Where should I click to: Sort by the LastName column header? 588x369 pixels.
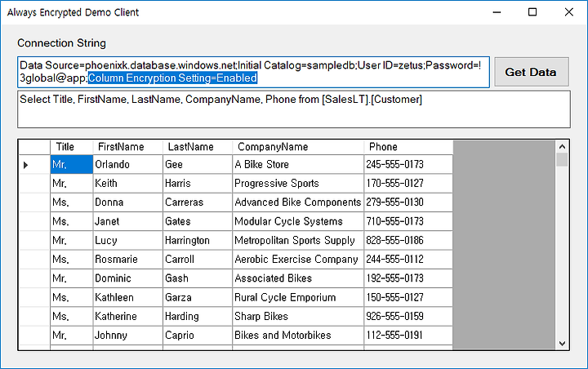198,147
